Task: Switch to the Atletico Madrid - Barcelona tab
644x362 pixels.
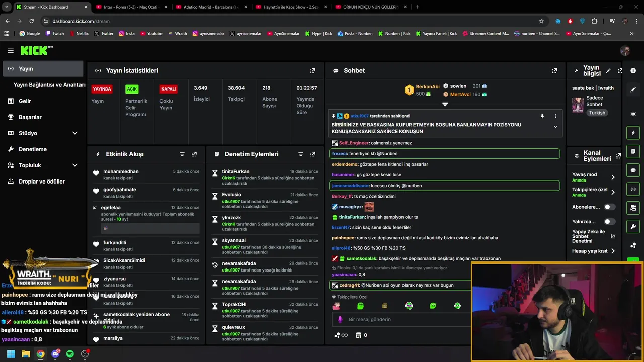Action: coord(210,7)
